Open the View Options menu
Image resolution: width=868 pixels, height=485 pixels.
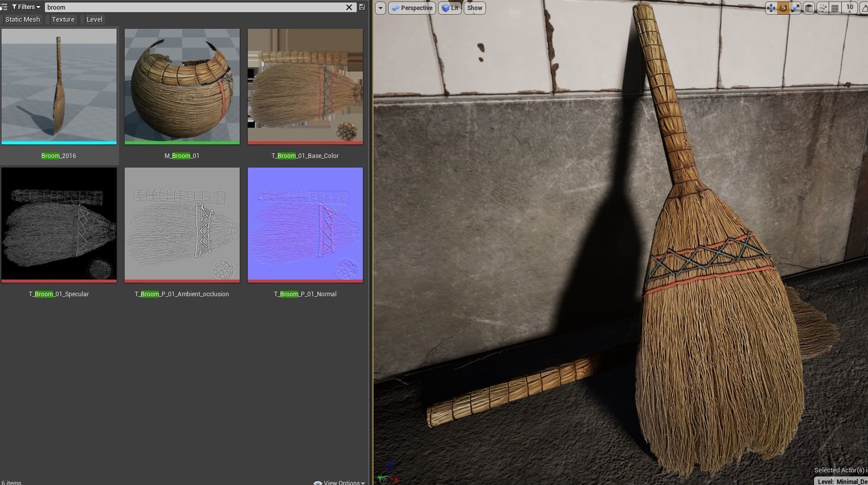click(x=339, y=482)
